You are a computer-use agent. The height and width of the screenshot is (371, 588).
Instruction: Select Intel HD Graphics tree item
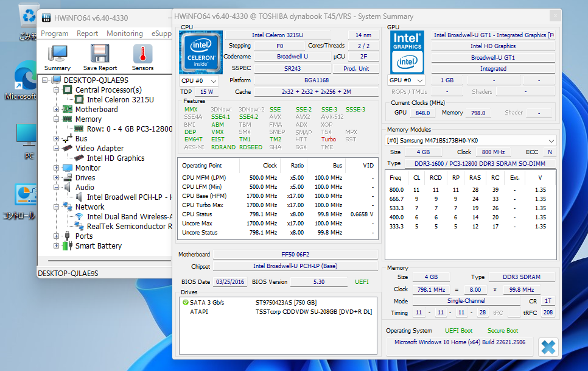[x=116, y=158]
